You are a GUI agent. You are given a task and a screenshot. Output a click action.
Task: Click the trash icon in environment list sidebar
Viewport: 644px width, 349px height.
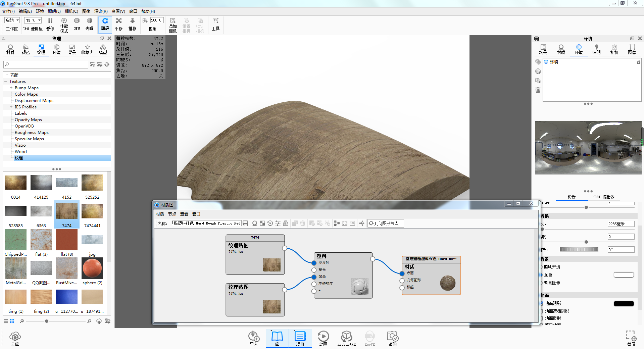coord(538,90)
